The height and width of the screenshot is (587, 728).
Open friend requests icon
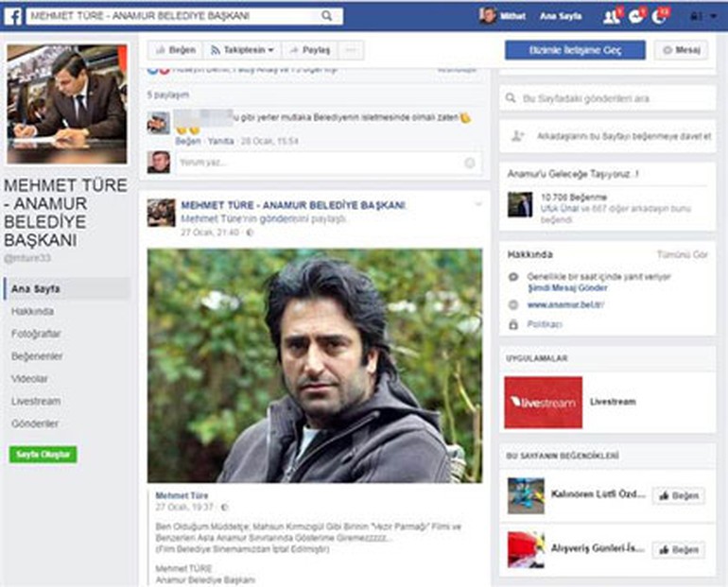611,17
